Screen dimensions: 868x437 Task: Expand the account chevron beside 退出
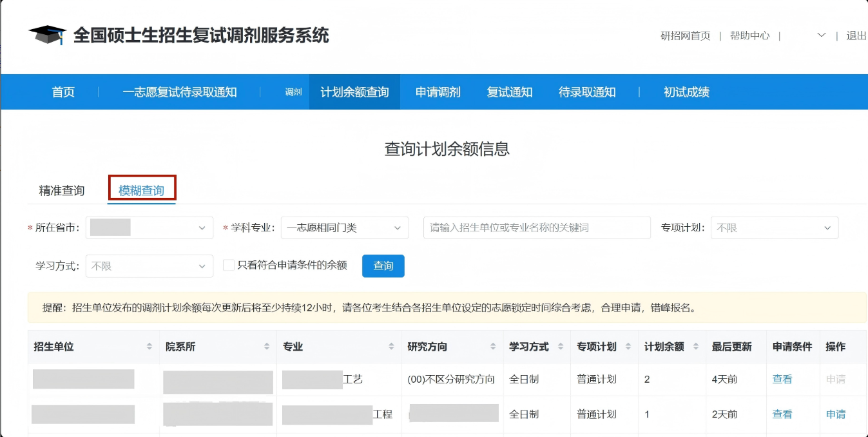tap(821, 35)
